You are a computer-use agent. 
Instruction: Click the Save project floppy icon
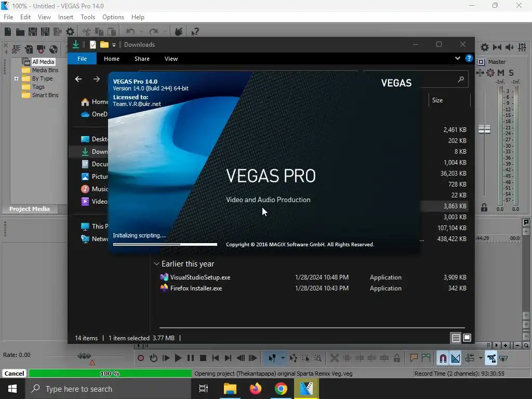[33, 32]
